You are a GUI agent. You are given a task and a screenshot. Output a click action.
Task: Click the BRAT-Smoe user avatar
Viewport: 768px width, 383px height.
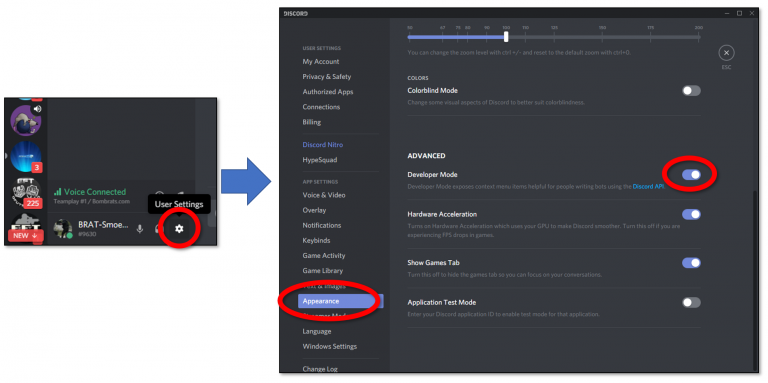point(63,229)
